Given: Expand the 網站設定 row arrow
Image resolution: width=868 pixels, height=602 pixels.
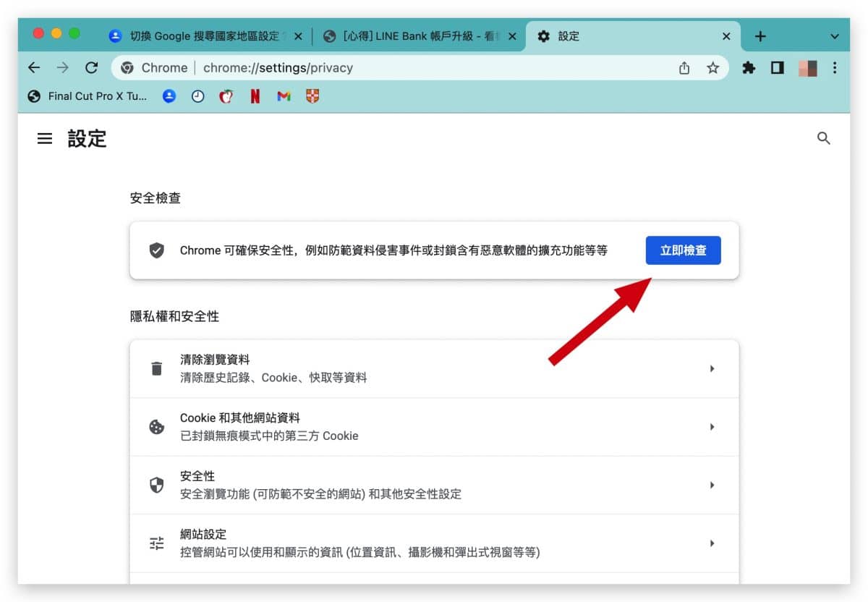Looking at the screenshot, I should pos(712,543).
